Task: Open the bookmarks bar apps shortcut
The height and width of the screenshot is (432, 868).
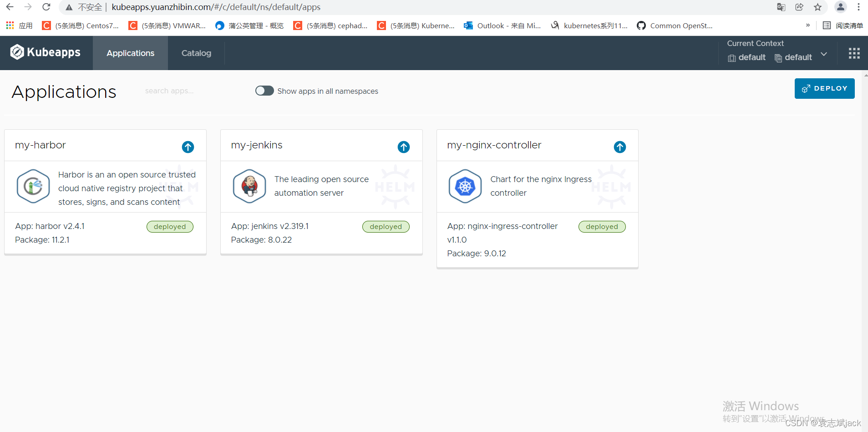Action: tap(19, 25)
